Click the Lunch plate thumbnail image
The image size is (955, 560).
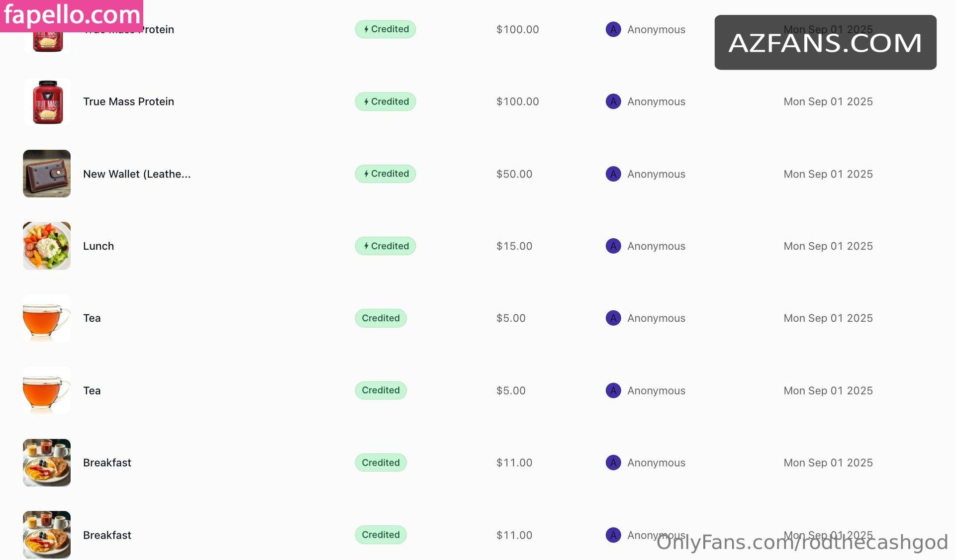click(x=47, y=246)
